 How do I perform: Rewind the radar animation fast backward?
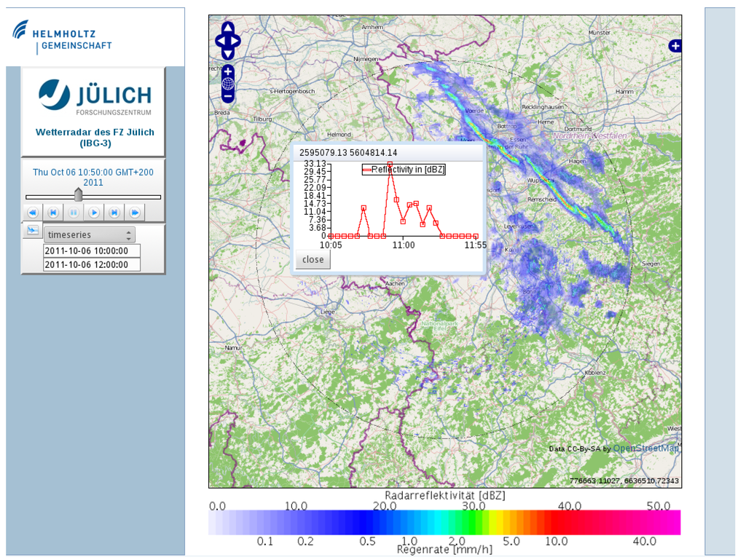(x=33, y=213)
